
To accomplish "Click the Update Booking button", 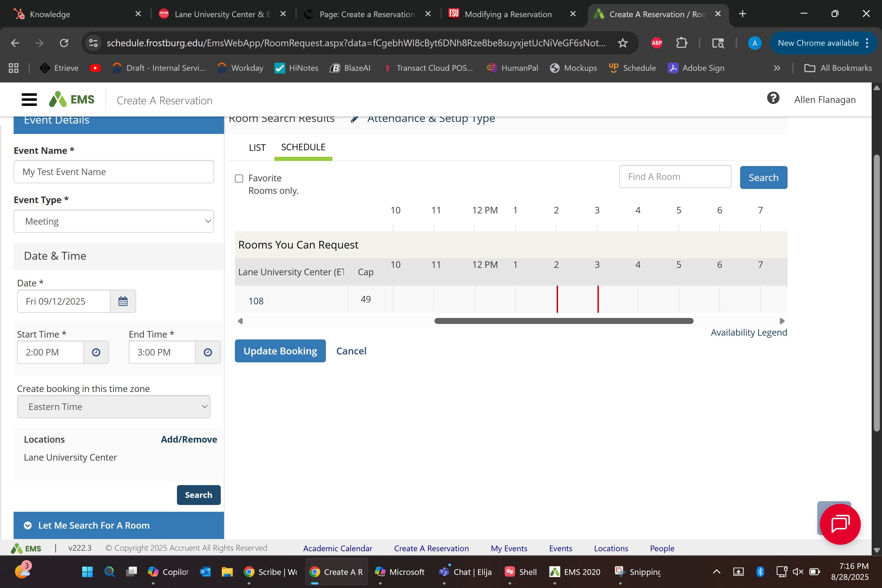I will (x=280, y=351).
